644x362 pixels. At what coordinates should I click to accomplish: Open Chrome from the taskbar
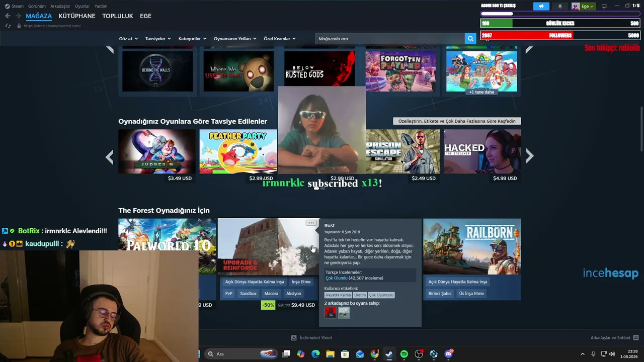[x=375, y=354]
